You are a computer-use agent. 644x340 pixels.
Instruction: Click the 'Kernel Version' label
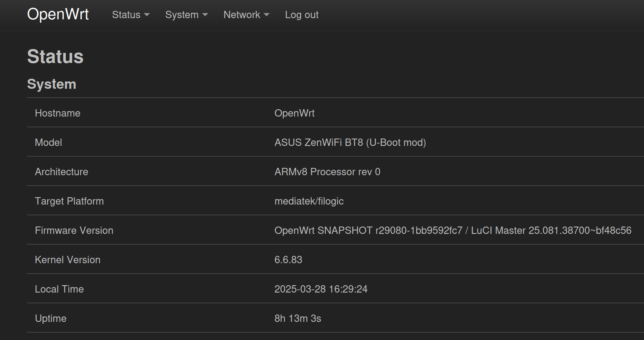(x=68, y=260)
